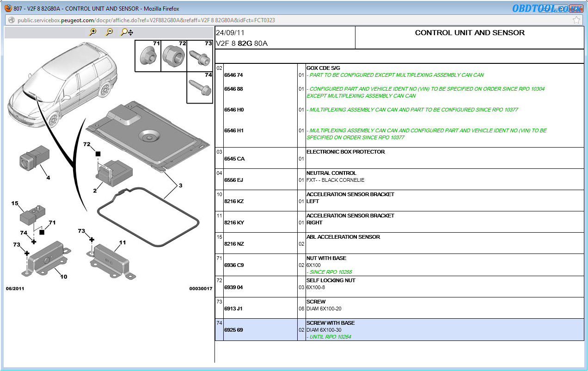Select the zoom out magnifier tool

coord(110,31)
